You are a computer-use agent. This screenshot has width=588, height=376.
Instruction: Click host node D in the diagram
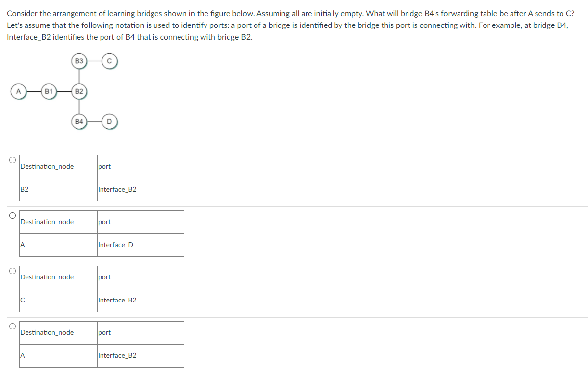109,122
